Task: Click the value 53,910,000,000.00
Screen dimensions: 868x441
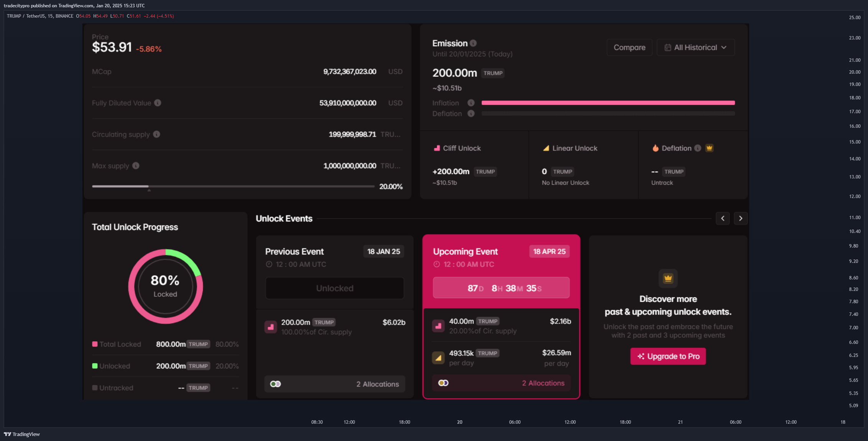Action: [x=348, y=103]
